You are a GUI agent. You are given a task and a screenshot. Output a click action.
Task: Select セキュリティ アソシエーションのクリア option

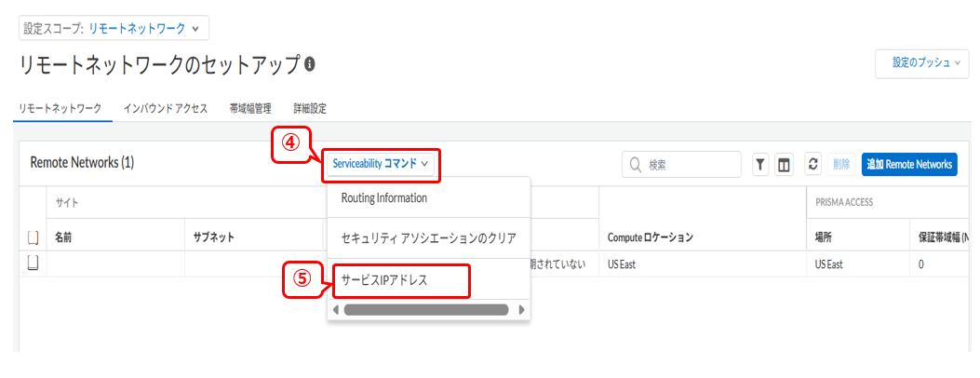pyautogui.click(x=429, y=238)
